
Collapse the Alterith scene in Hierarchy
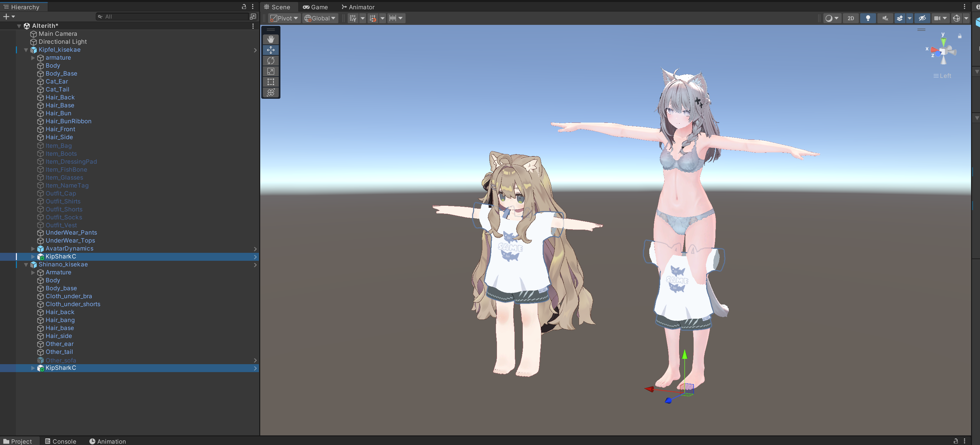(x=19, y=26)
